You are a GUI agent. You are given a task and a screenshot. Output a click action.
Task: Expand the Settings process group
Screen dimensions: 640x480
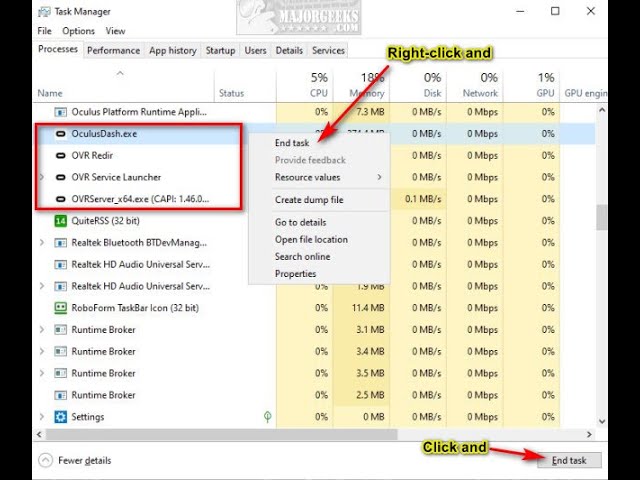click(42, 417)
